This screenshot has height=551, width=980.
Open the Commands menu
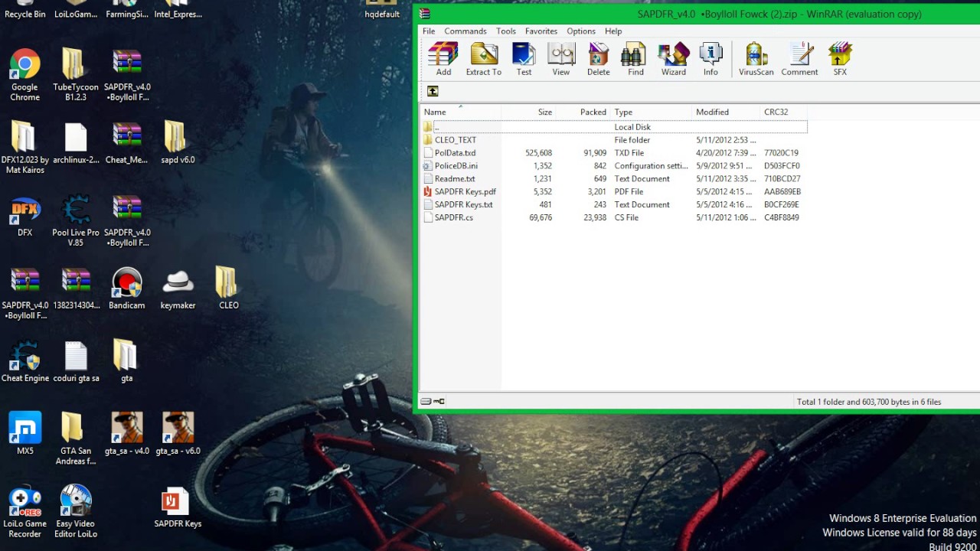coord(465,31)
